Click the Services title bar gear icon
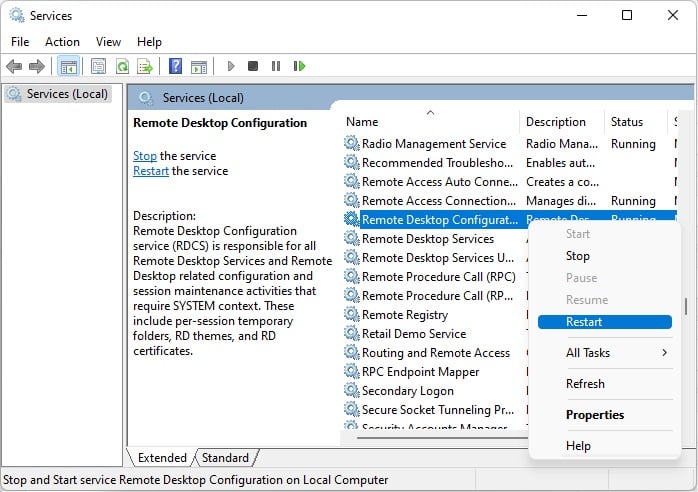This screenshot has height=492, width=698. 17,16
